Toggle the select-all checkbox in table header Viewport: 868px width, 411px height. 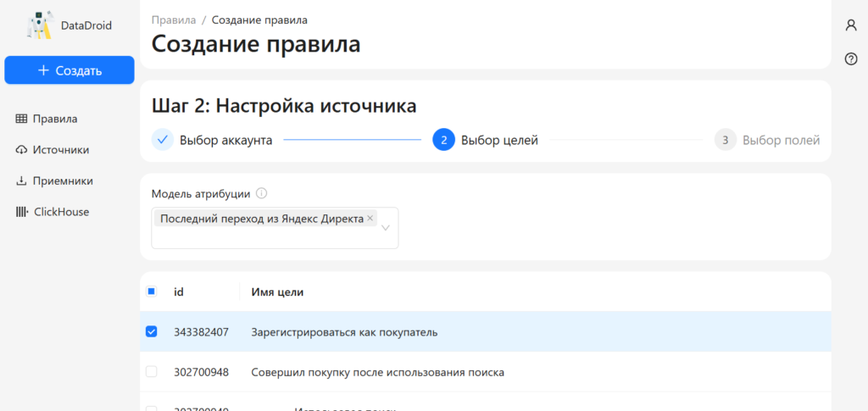click(152, 292)
